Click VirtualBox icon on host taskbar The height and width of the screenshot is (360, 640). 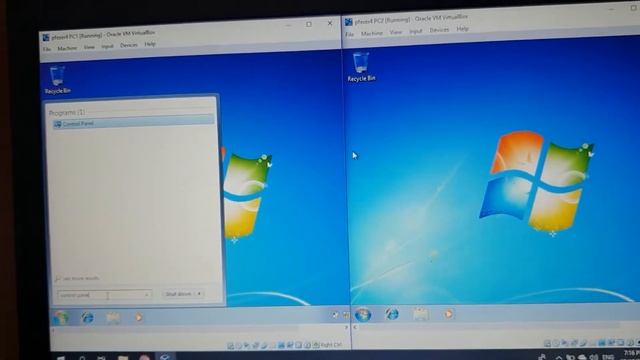coord(164,357)
